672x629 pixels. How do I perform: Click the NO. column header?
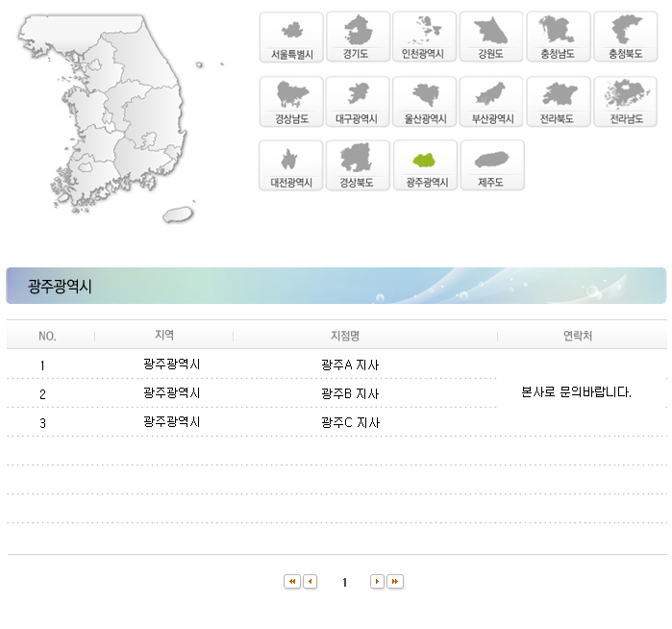[x=47, y=337]
